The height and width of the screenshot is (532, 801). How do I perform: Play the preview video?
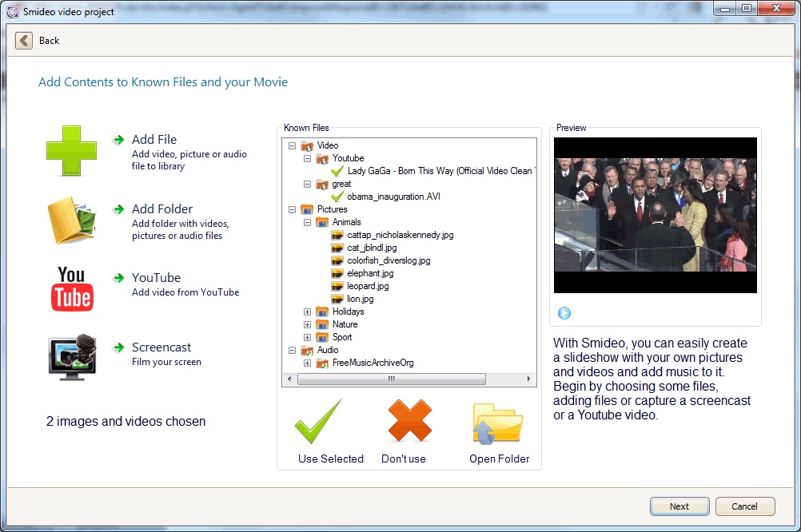(x=564, y=313)
